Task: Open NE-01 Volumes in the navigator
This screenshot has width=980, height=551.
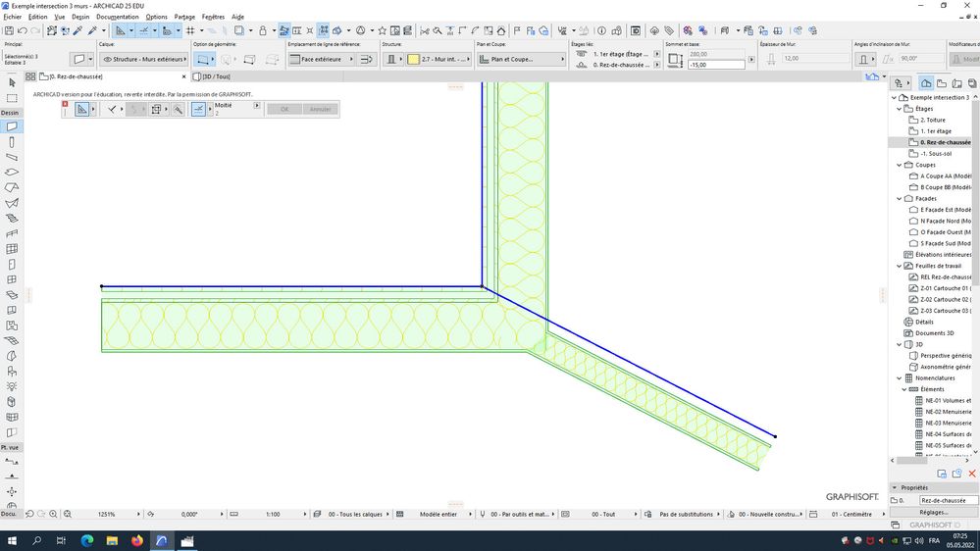Action: point(943,400)
